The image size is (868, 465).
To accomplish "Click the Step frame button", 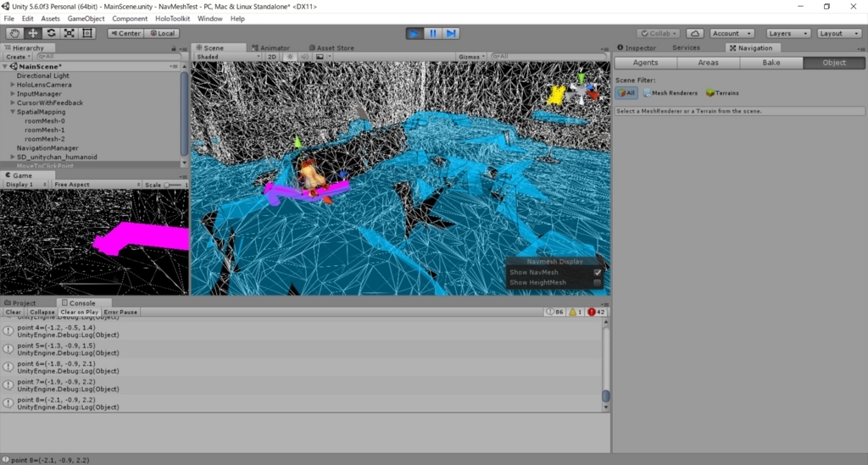I will coord(451,33).
